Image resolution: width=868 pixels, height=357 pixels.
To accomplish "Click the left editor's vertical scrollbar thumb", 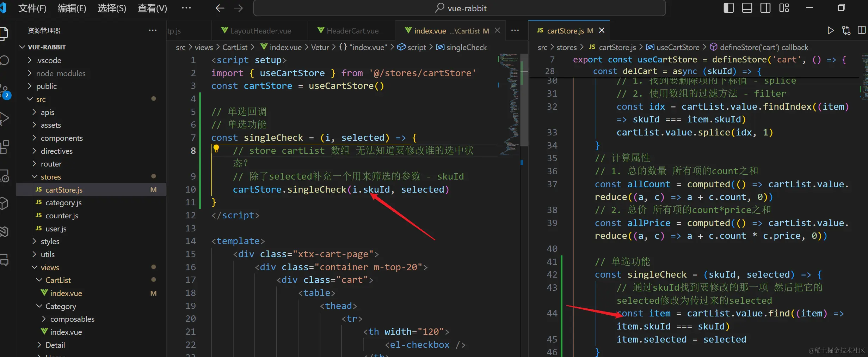I will [524, 100].
